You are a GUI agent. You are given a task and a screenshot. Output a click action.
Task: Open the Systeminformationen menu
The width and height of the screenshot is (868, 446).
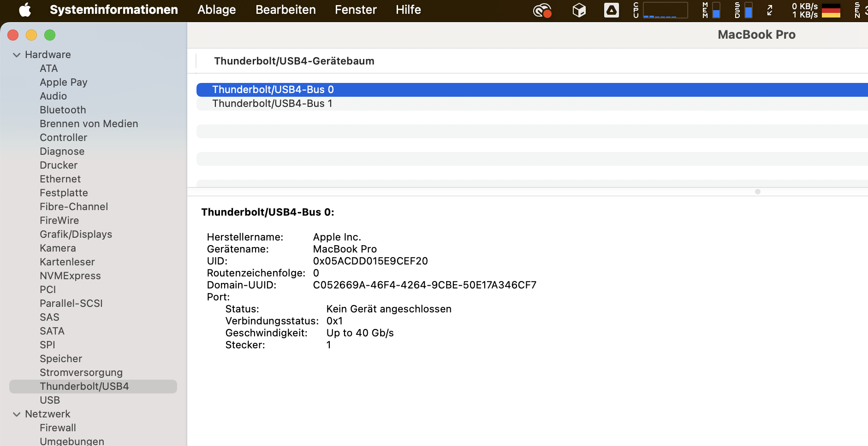point(114,10)
